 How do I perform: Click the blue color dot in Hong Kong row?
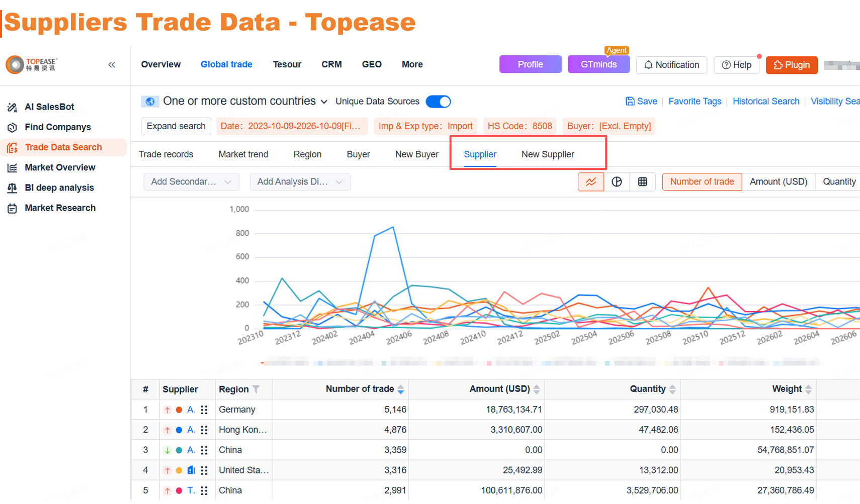point(179,430)
